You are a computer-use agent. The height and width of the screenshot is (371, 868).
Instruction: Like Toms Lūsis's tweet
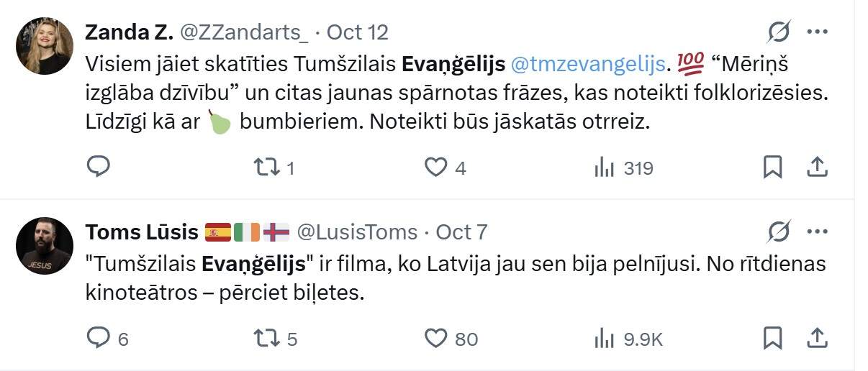[x=435, y=338]
